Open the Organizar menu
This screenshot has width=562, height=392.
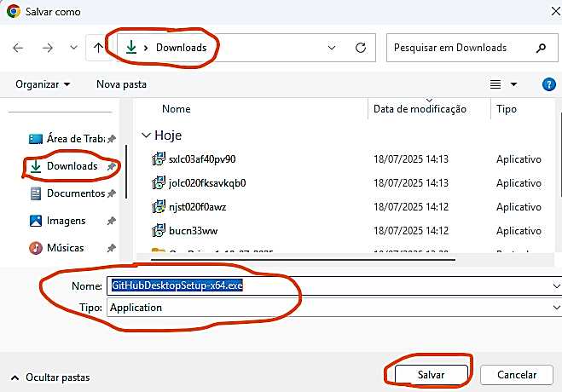coord(43,84)
